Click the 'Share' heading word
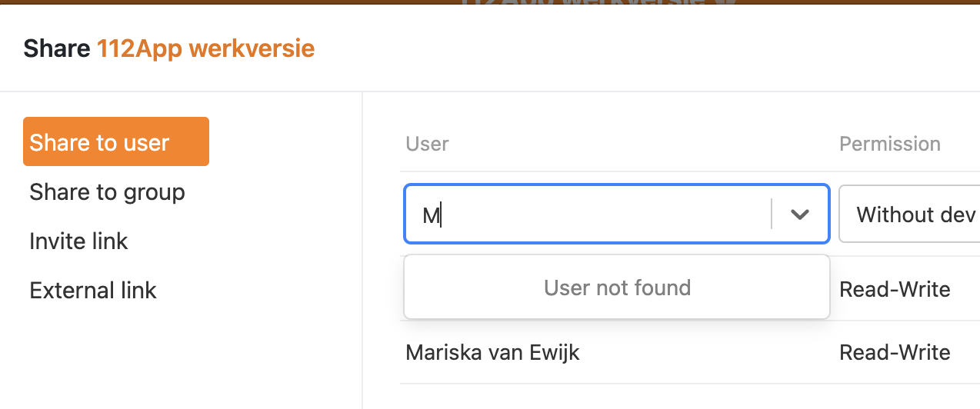 point(57,48)
